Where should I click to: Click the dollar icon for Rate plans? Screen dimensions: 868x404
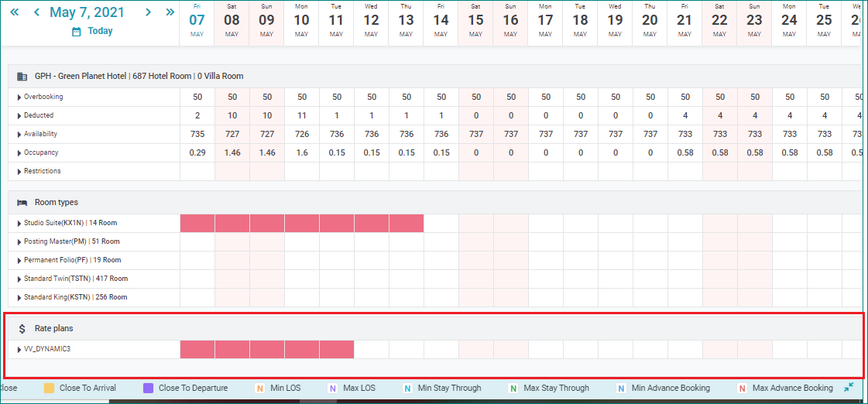22,329
